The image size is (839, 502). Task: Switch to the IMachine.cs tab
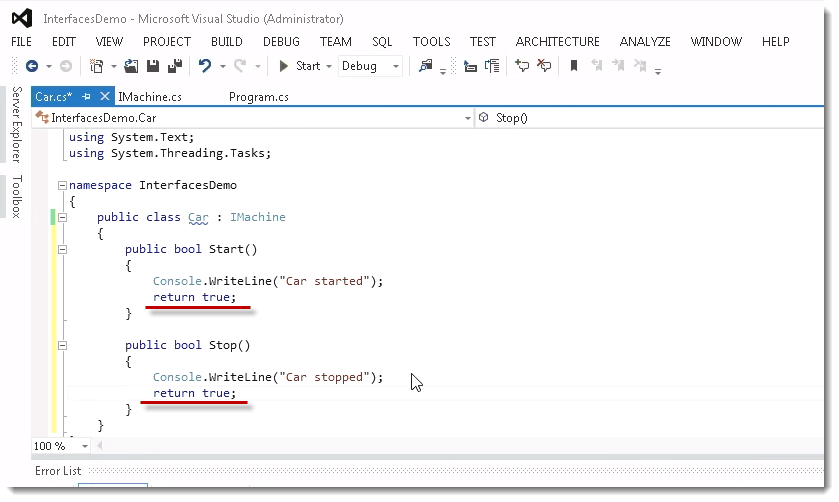(x=150, y=97)
